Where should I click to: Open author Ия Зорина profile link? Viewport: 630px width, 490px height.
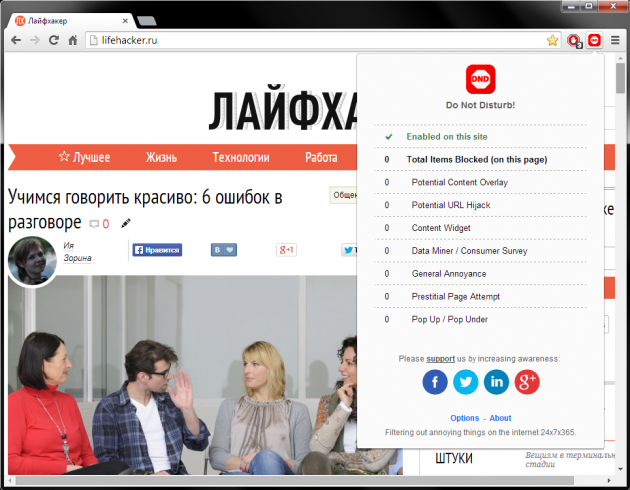click(77, 251)
